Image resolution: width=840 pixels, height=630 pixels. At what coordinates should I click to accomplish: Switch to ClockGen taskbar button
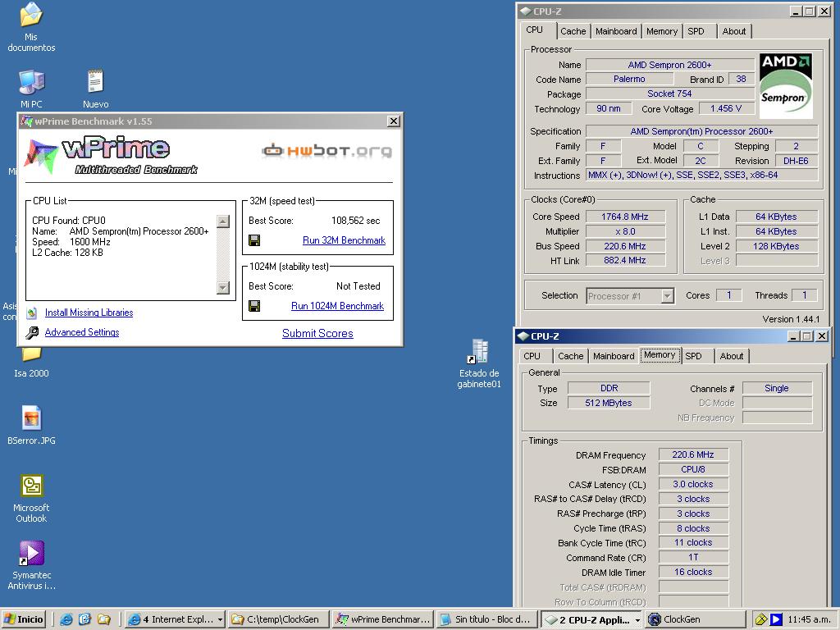[696, 619]
